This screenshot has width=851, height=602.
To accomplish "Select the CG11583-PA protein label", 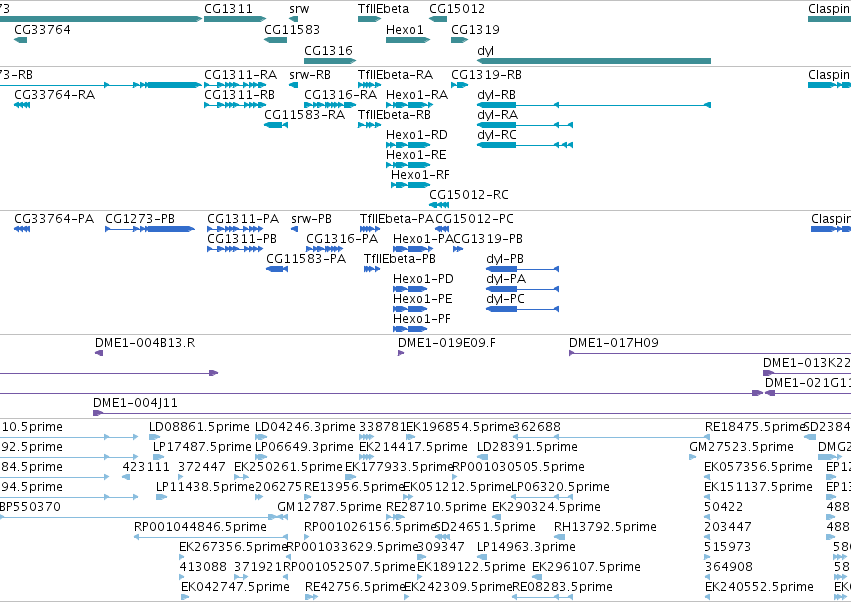I will (x=306, y=259).
